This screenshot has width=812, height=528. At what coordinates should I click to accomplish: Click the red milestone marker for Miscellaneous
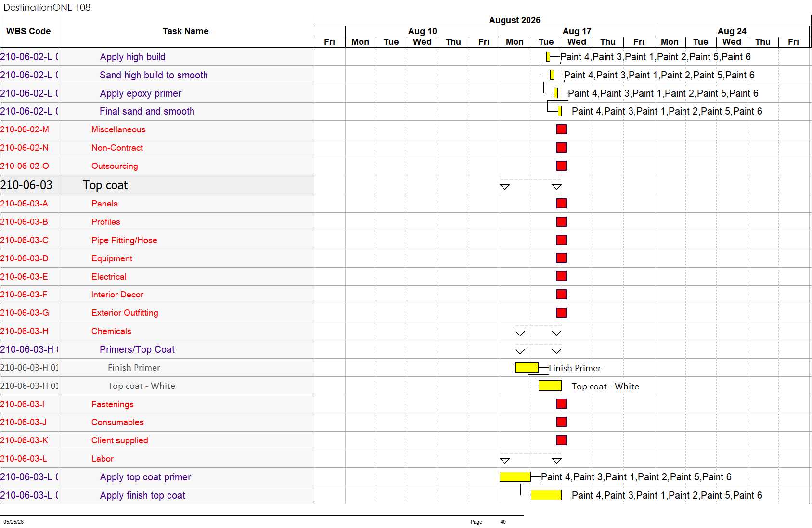(x=561, y=129)
